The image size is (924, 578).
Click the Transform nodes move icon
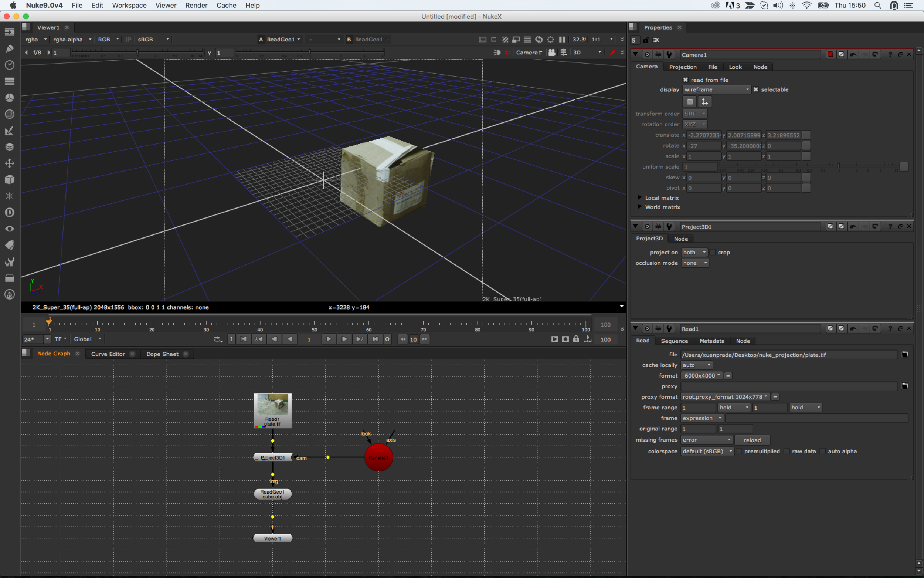(x=10, y=163)
